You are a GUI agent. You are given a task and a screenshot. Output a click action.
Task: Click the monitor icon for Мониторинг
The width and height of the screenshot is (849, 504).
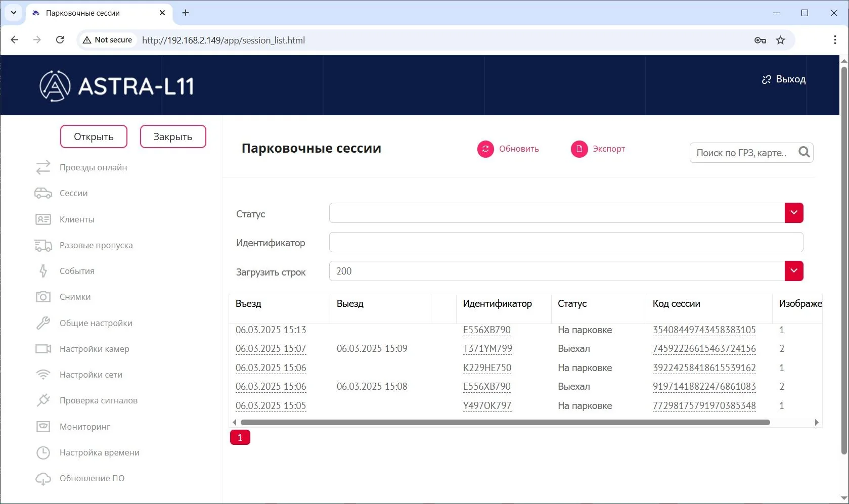[43, 427]
